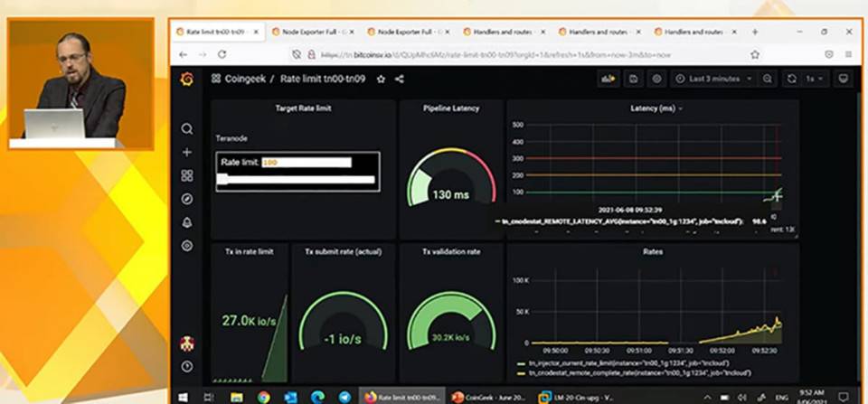
Task: Click the ENG language indicator
Action: (x=781, y=398)
